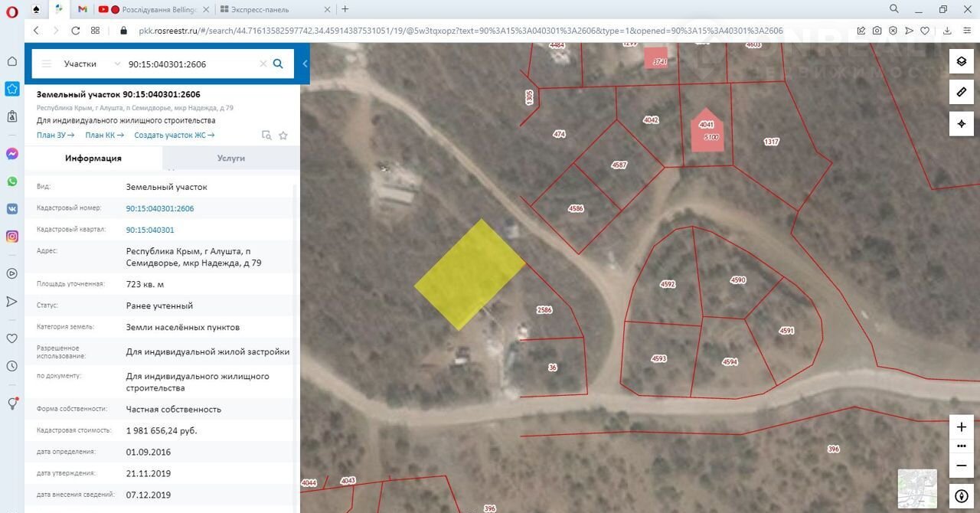Click the compass button on the map
Viewport: 980px width, 513px height.
pos(962,495)
